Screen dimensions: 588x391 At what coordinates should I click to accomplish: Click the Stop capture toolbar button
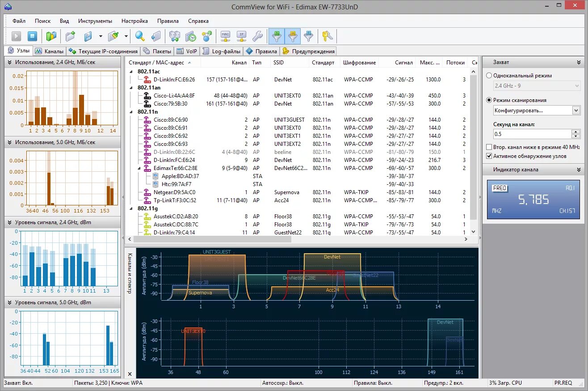[x=32, y=36]
